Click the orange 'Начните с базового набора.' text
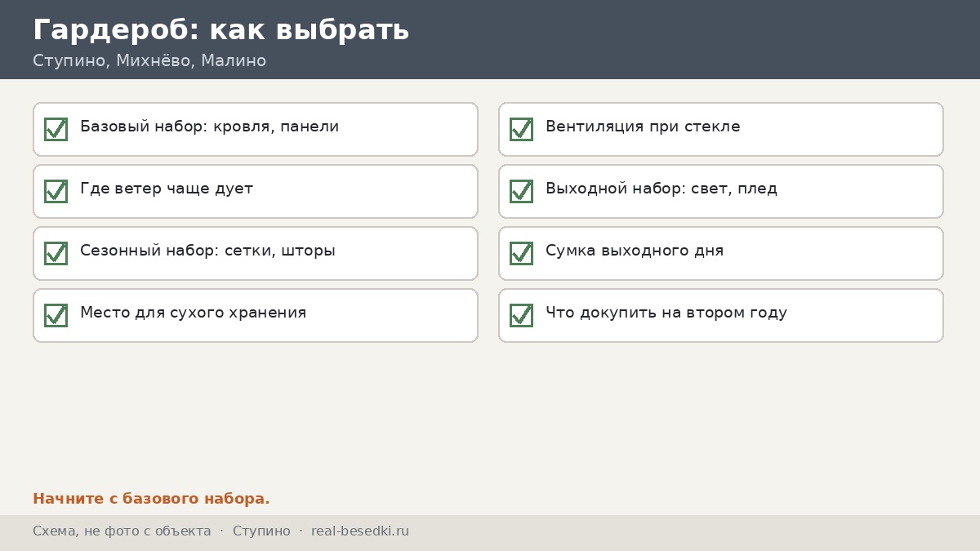This screenshot has height=551, width=980. [151, 499]
